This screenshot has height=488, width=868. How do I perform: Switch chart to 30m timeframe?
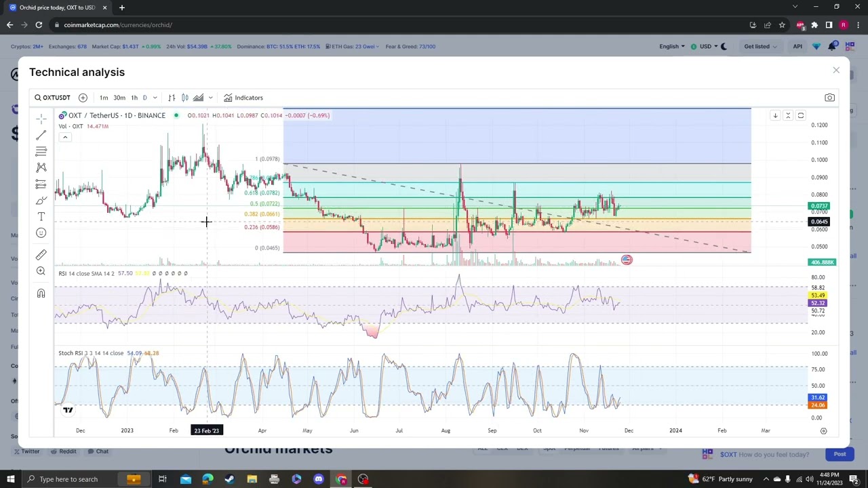point(119,98)
